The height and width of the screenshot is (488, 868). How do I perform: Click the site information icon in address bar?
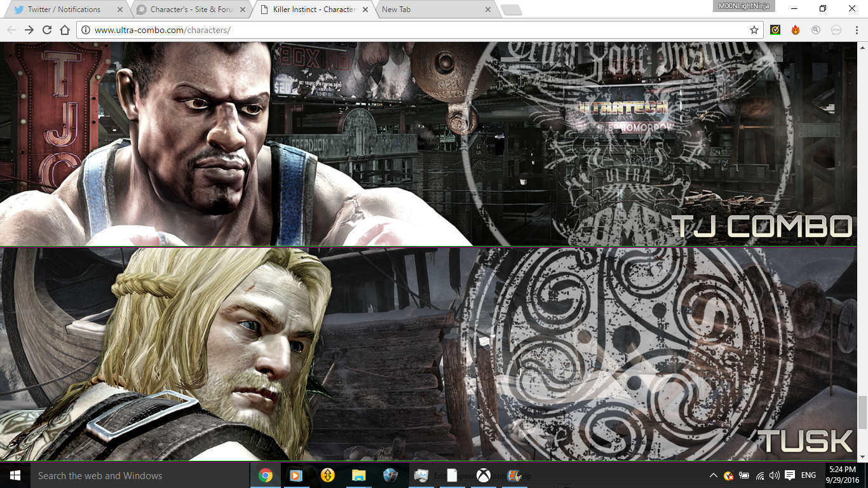(86, 30)
